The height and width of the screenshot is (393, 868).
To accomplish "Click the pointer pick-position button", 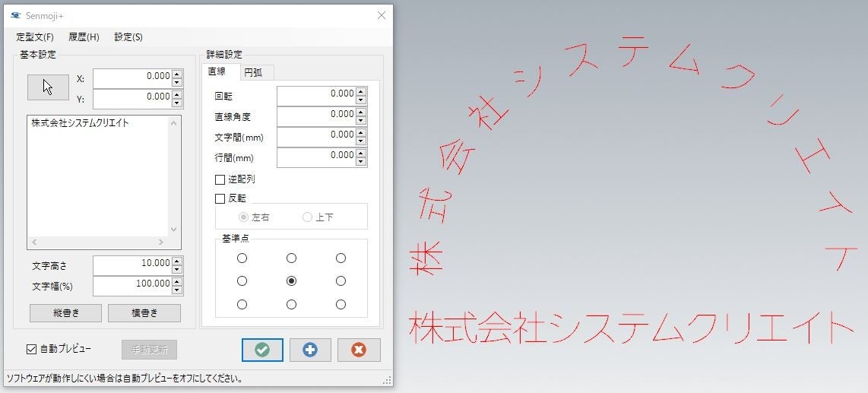I will pos(48,87).
